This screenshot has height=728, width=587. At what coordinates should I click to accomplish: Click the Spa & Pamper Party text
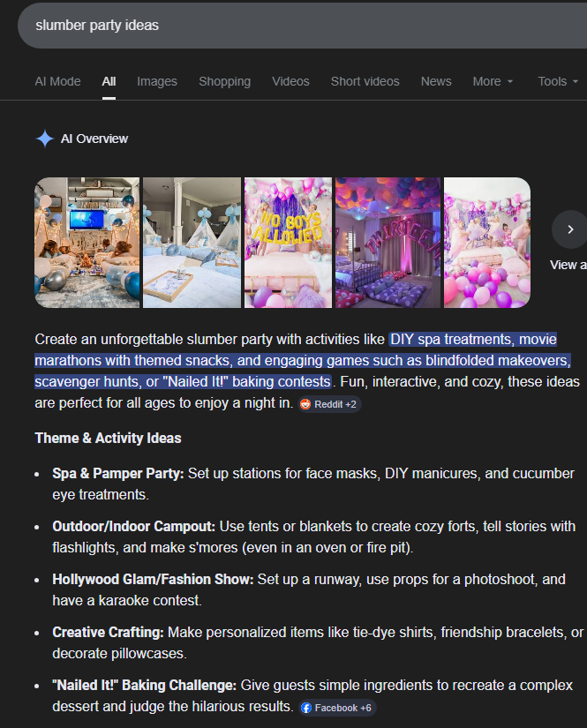(118, 474)
